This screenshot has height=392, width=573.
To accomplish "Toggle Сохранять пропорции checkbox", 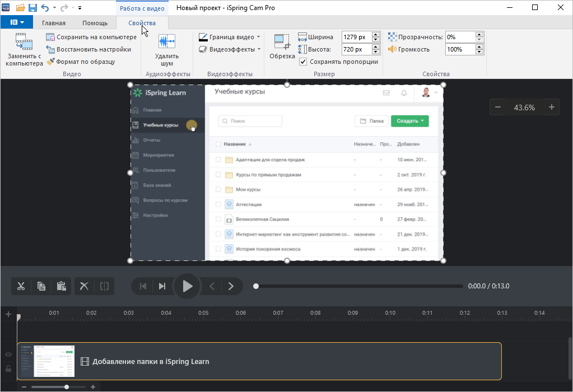I will [x=303, y=62].
